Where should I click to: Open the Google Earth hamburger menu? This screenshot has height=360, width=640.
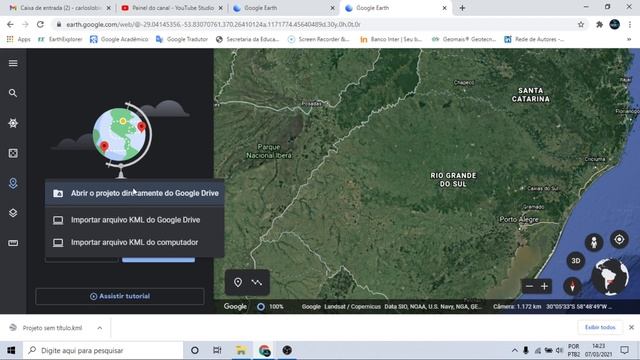[13, 63]
